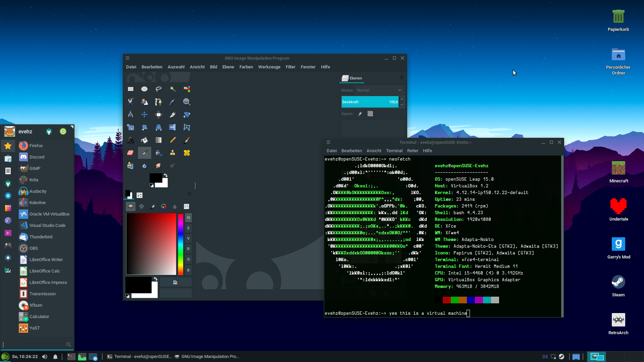
Task: Select the Paths tool in GIMP toolbox
Action: coord(159,102)
